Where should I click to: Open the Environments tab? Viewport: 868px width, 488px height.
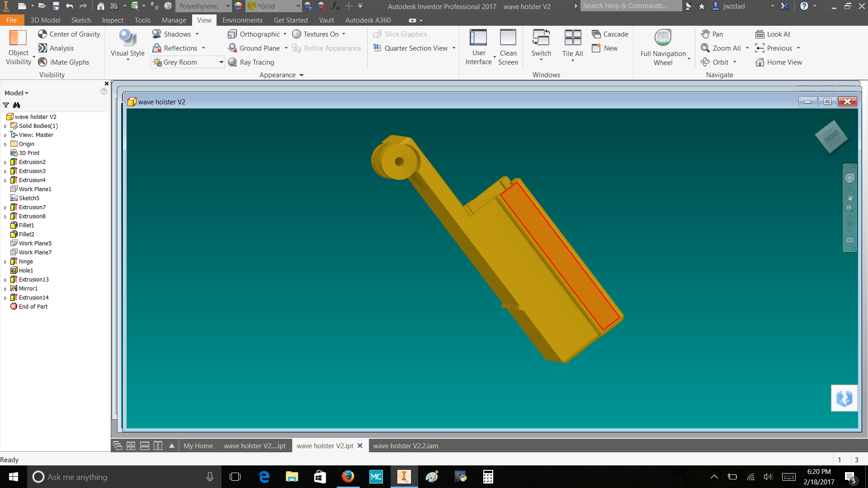pyautogui.click(x=242, y=20)
